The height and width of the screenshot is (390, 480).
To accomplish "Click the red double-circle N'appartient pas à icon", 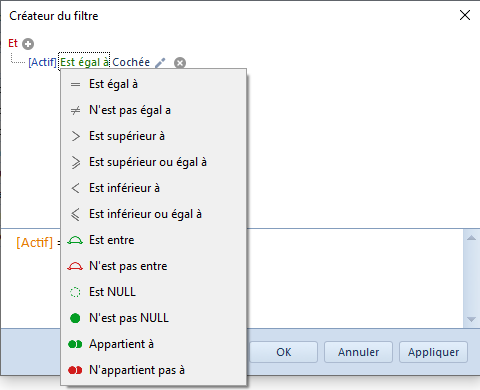I will tap(75, 370).
